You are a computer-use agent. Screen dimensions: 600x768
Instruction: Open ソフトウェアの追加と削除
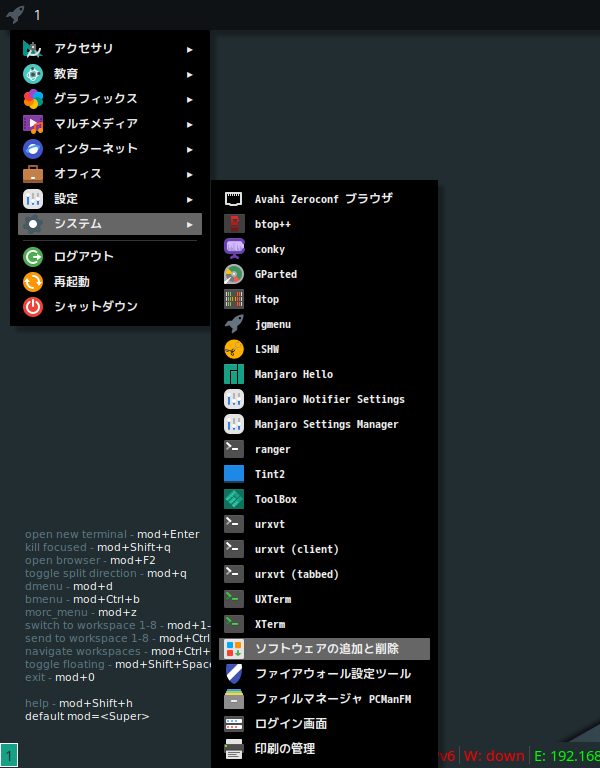[324, 648]
